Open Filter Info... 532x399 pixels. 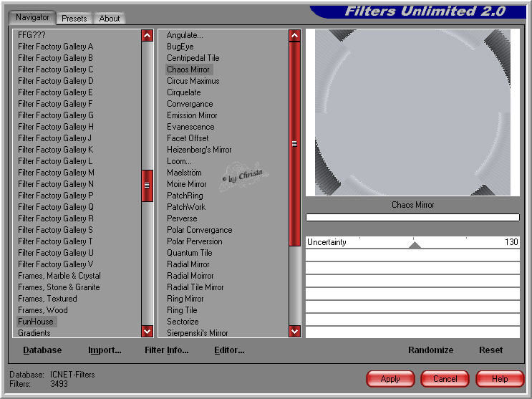coord(167,350)
